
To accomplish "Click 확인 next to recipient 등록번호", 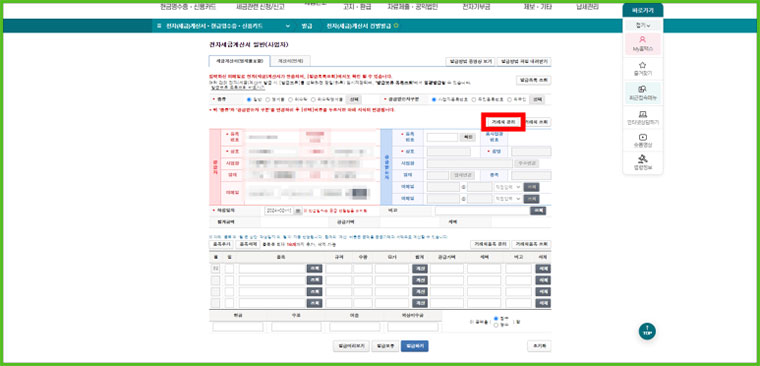I will pos(468,137).
